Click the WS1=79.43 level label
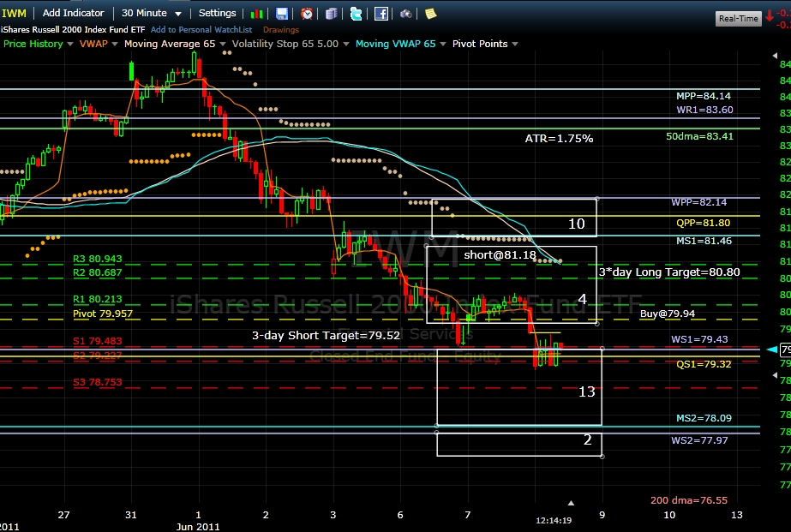This screenshot has height=532, width=791. [699, 339]
